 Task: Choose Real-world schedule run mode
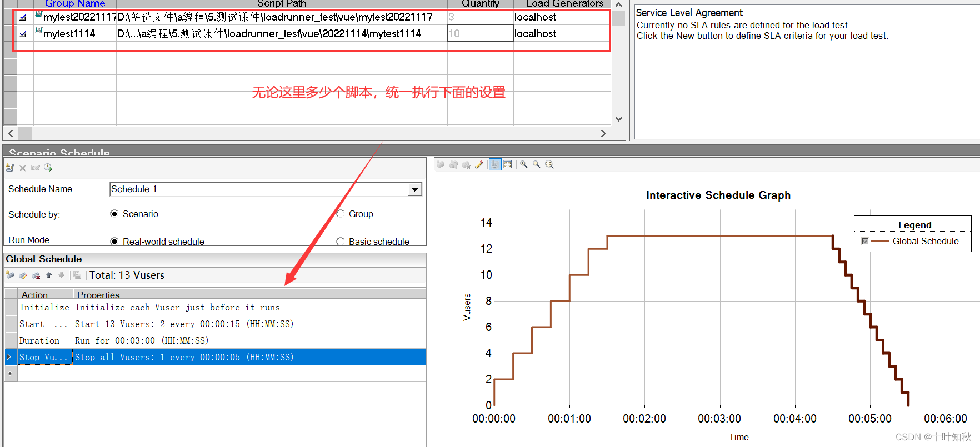pyautogui.click(x=114, y=242)
